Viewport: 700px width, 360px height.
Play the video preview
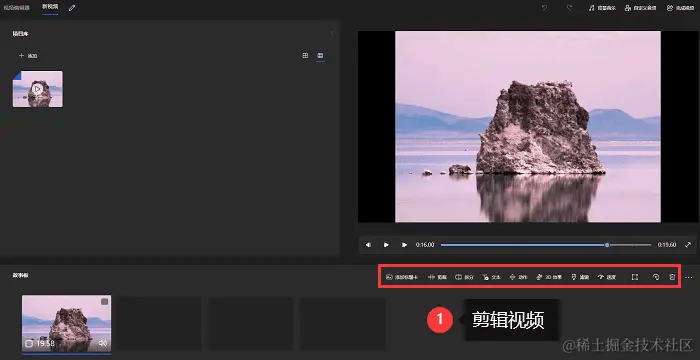tap(386, 245)
